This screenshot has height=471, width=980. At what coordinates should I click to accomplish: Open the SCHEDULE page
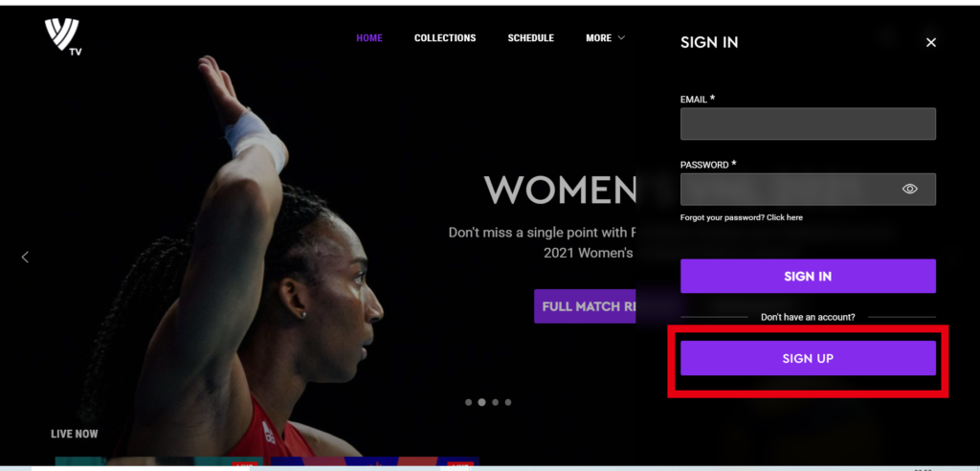tap(530, 38)
